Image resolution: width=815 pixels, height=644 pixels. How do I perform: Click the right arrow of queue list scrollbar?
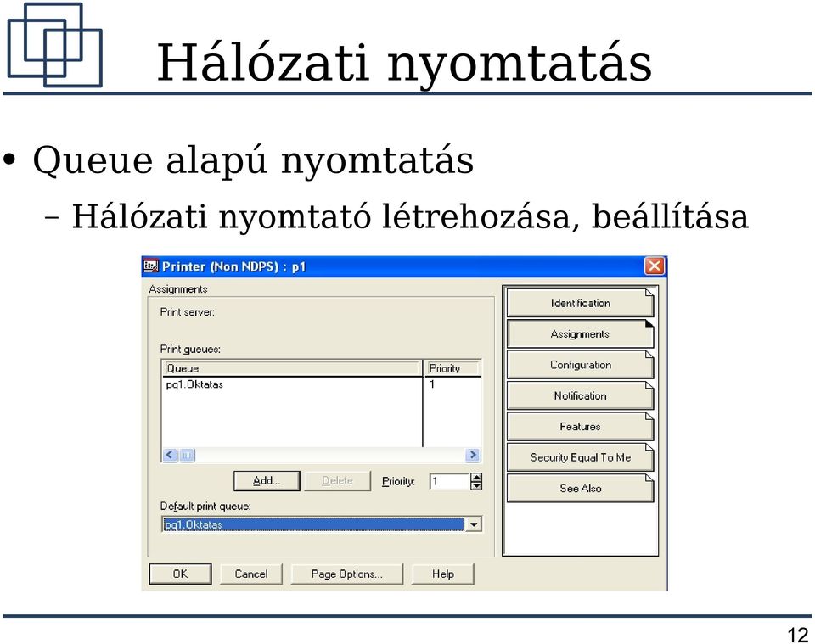pyautogui.click(x=473, y=455)
